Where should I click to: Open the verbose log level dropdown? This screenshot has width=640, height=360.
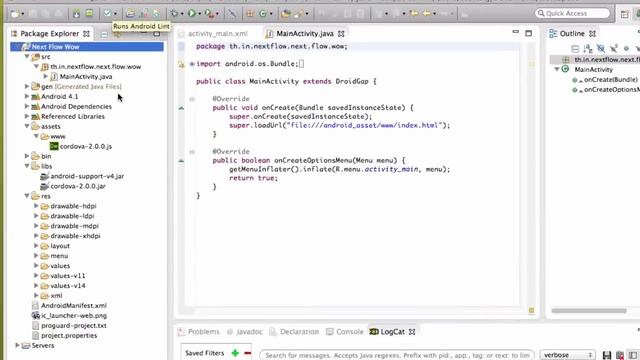pyautogui.click(x=568, y=355)
